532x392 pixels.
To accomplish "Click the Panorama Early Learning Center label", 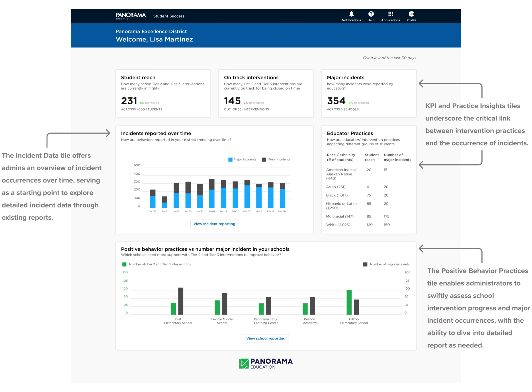I will coord(266,321).
